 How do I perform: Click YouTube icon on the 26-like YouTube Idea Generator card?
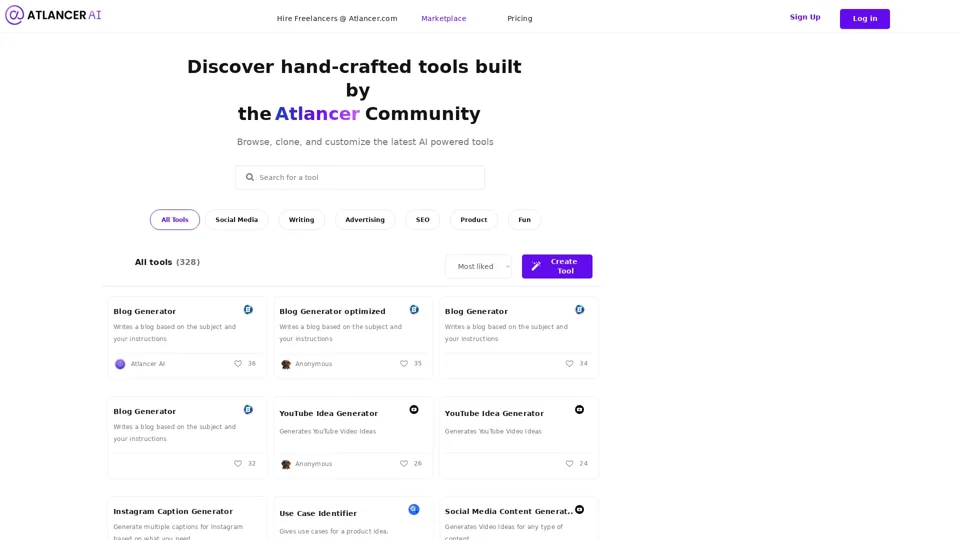414,410
